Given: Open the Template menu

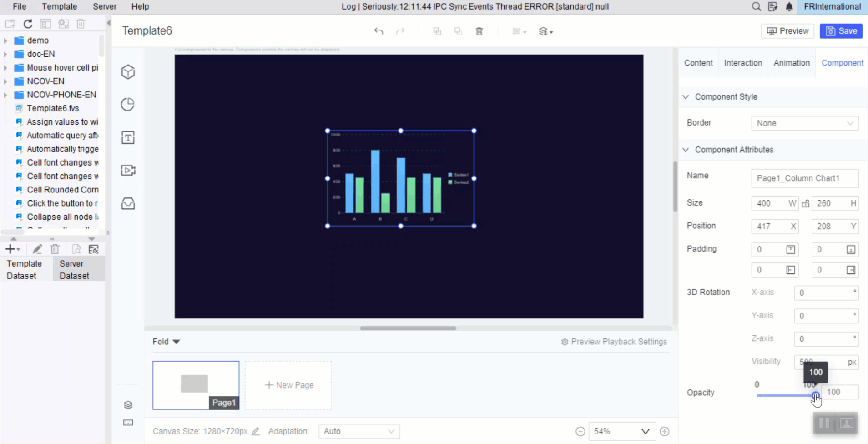Looking at the screenshot, I should [x=60, y=6].
